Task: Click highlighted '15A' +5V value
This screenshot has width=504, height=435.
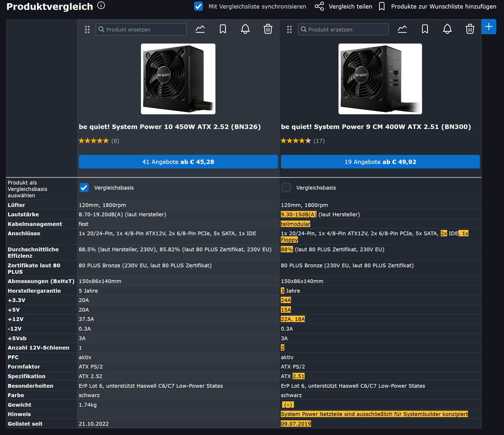Action: 286,310
